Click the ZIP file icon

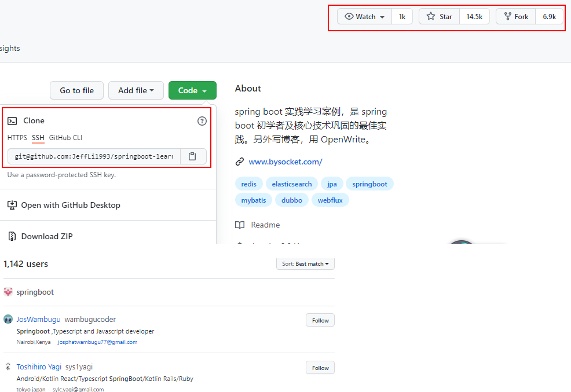point(12,236)
